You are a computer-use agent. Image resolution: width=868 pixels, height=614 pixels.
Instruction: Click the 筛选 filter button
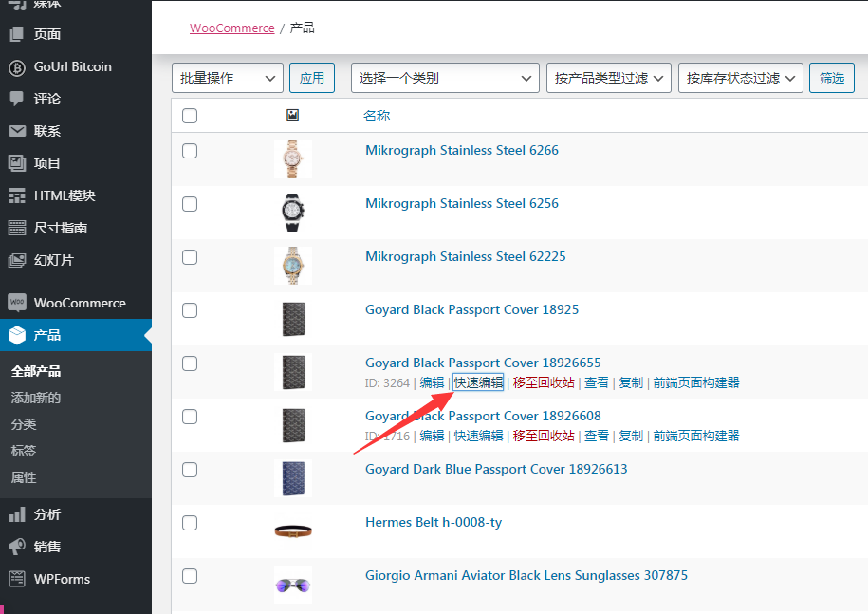pos(832,78)
